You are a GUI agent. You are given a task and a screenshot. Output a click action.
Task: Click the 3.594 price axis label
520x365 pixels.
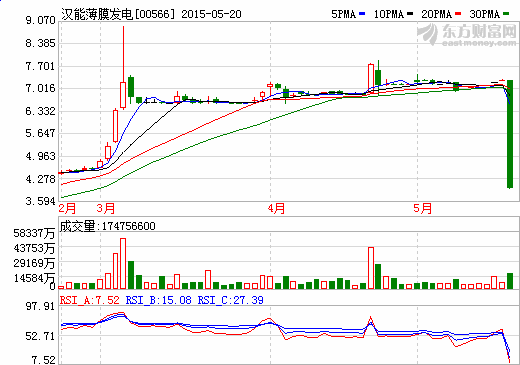40,201
